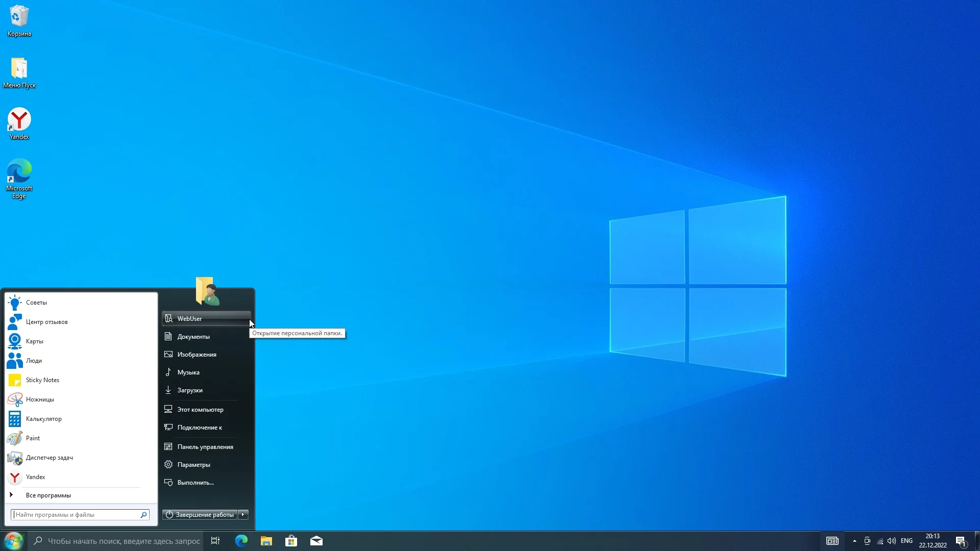Viewport: 980px width, 551px height.
Task: Expand Все программы list
Action: click(48, 495)
